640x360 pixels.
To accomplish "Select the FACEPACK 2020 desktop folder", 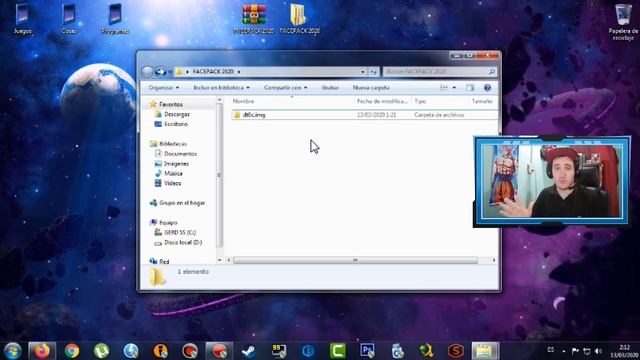I will pyautogui.click(x=300, y=18).
